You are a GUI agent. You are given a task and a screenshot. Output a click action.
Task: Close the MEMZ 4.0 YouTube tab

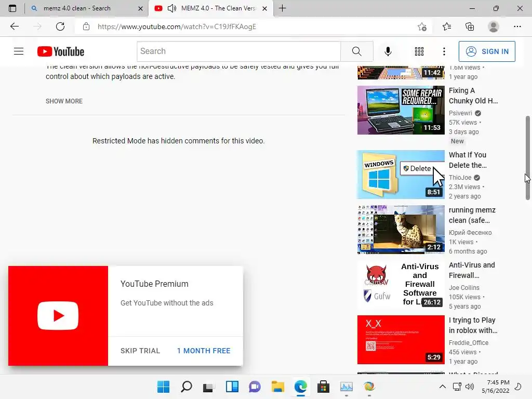coord(264,8)
